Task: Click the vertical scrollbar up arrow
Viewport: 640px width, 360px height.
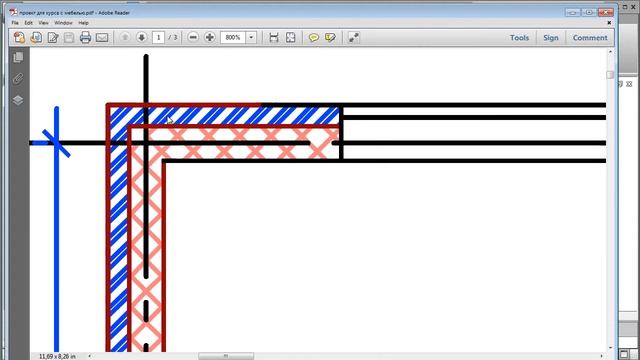Action: [x=610, y=52]
